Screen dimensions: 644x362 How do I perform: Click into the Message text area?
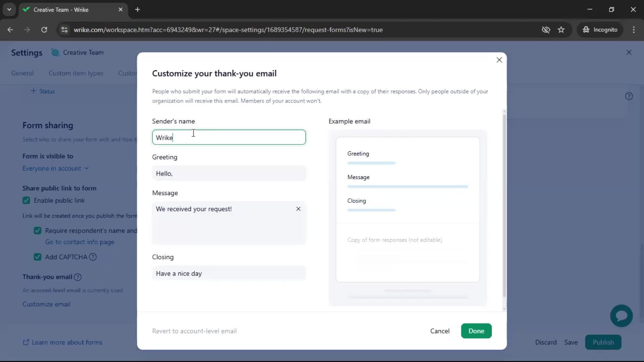(229, 223)
